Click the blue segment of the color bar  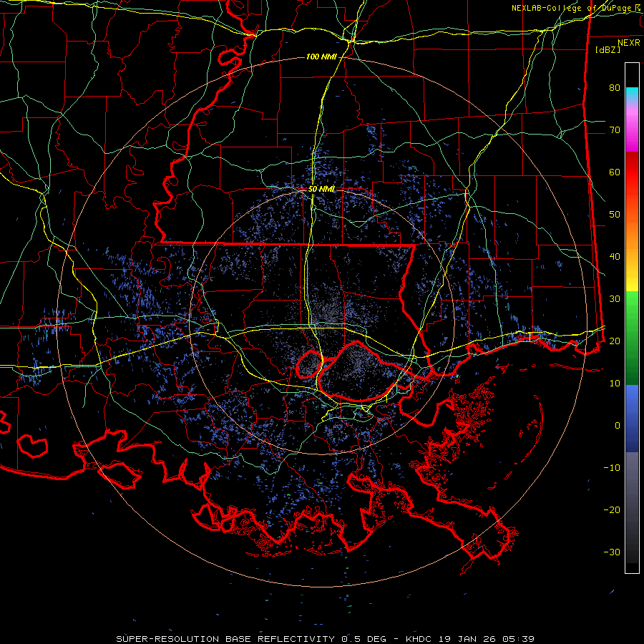coord(632,419)
